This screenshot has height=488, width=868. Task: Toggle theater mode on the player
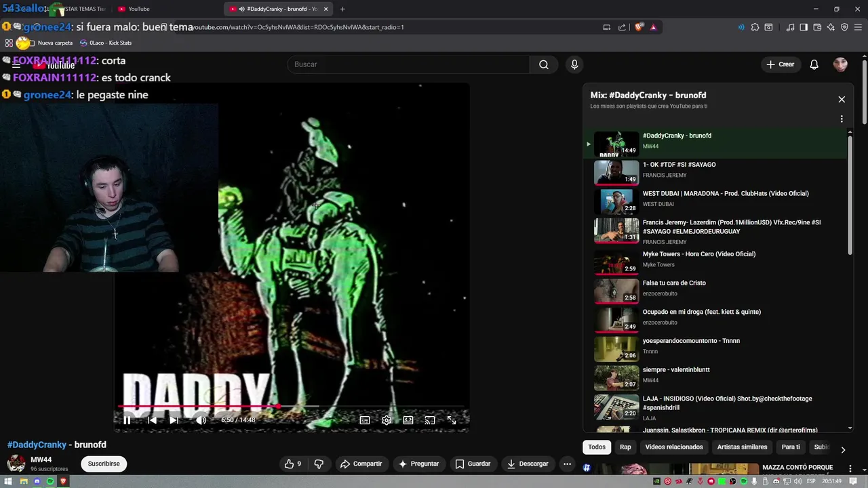coord(408,420)
